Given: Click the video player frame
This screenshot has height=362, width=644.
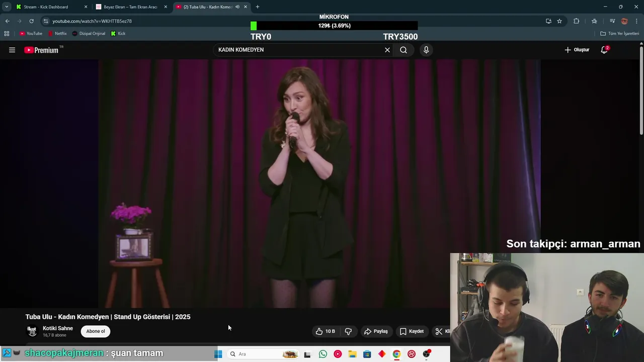Looking at the screenshot, I should 319,184.
